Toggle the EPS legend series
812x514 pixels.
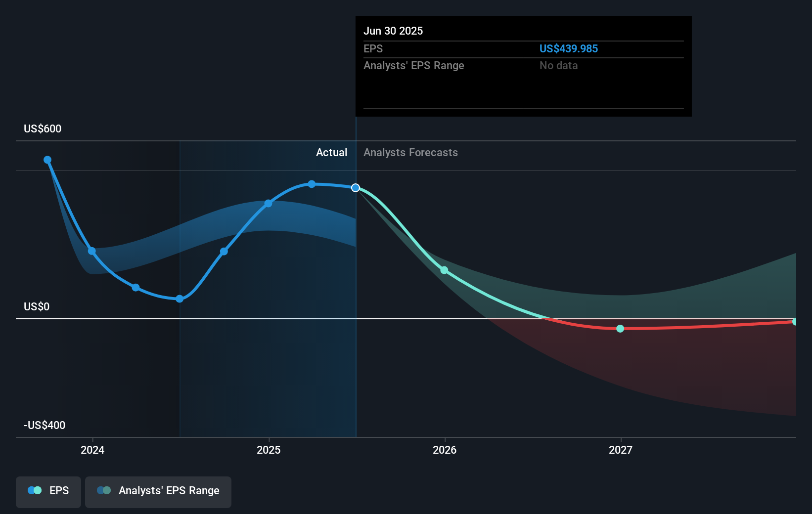coord(48,492)
